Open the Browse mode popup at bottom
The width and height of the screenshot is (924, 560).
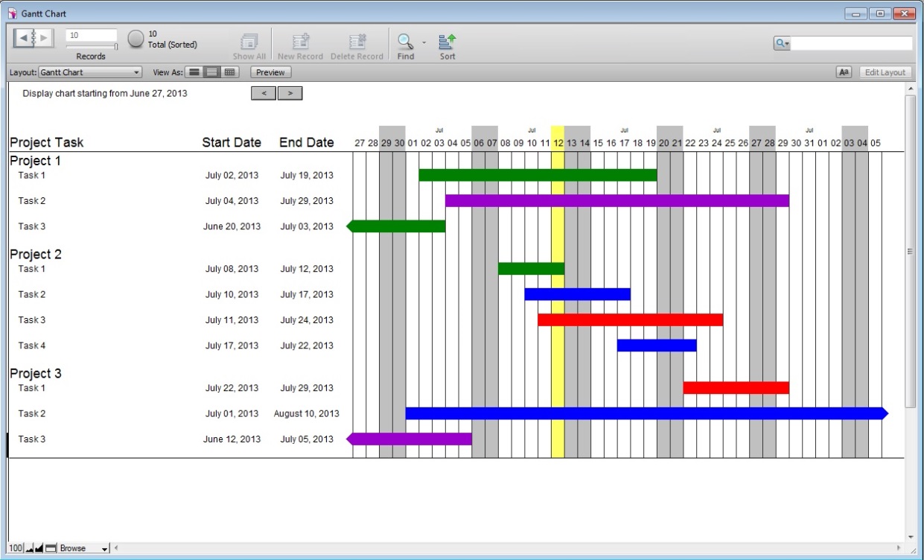click(x=83, y=548)
